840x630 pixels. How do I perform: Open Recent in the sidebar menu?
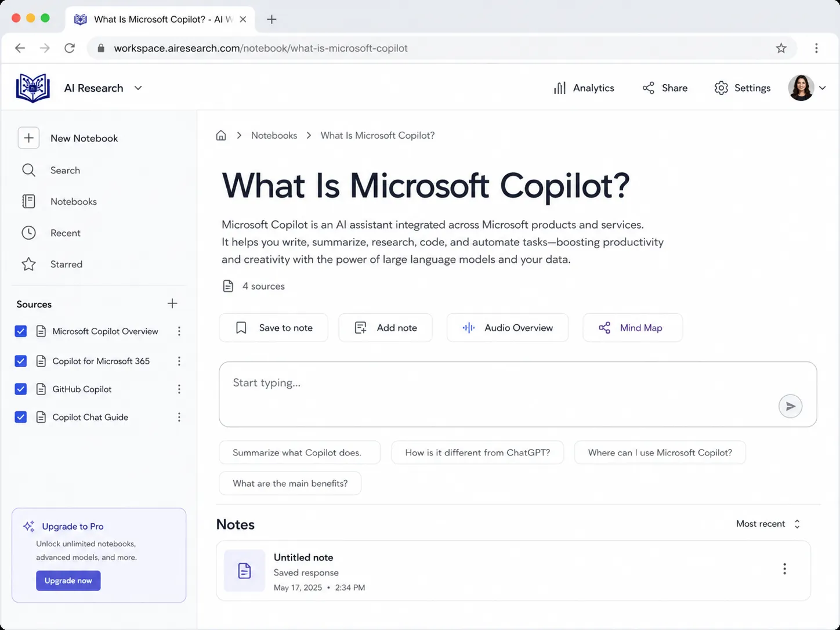pyautogui.click(x=66, y=233)
